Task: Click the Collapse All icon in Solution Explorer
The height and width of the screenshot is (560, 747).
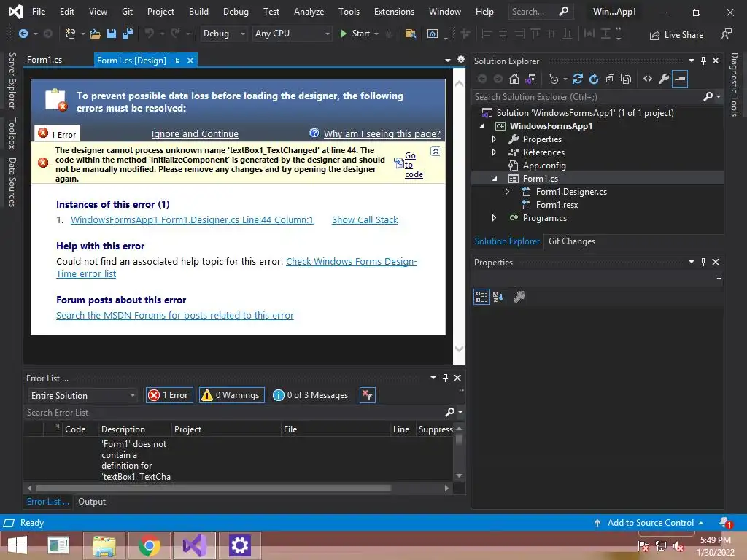Action: click(610, 79)
